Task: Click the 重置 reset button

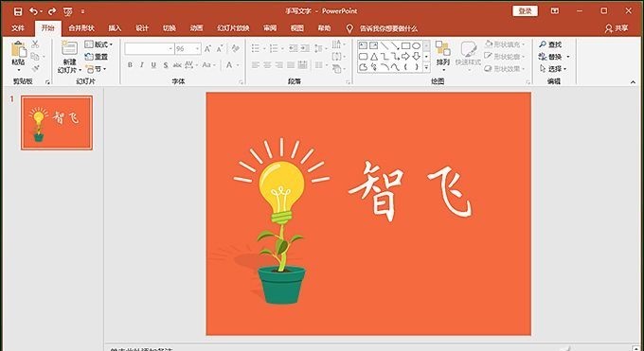Action: click(96, 57)
